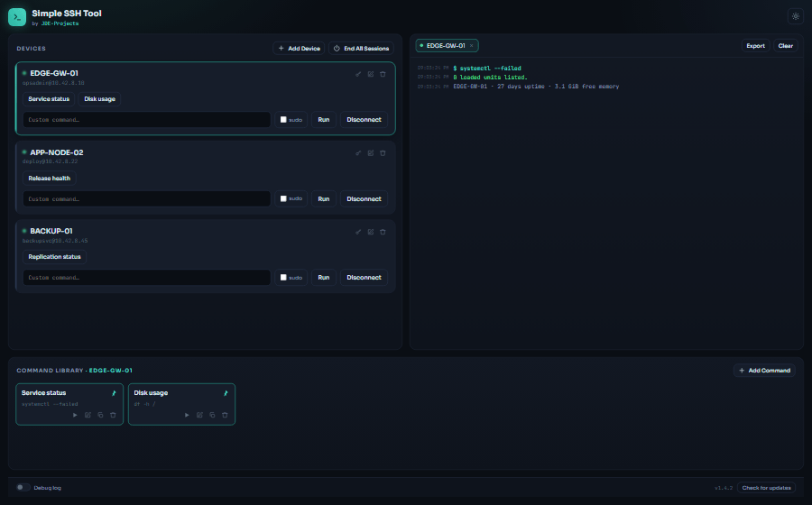This screenshot has height=505, width=812.
Task: Click the '27 days uptime' output line
Action: [x=536, y=87]
